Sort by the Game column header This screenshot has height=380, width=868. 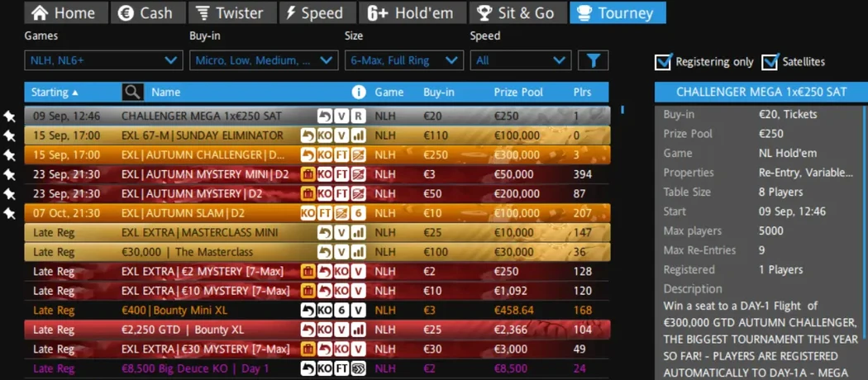pos(389,93)
